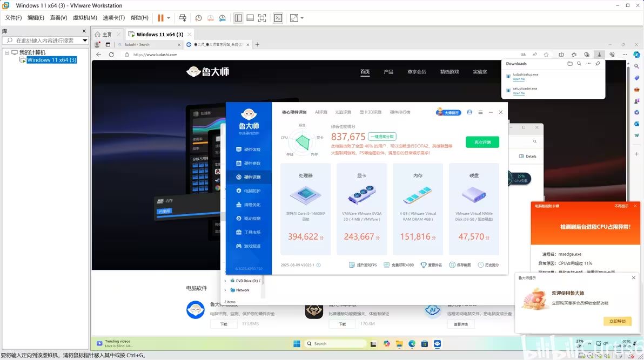Click the 显卡 score card
This screenshot has width=644, height=360.
[x=362, y=209]
